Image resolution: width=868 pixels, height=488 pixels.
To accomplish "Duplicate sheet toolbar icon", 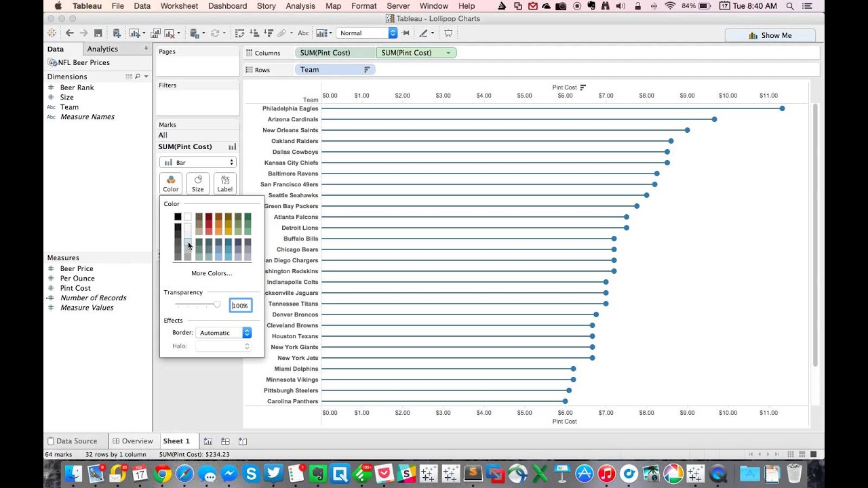I will (155, 33).
